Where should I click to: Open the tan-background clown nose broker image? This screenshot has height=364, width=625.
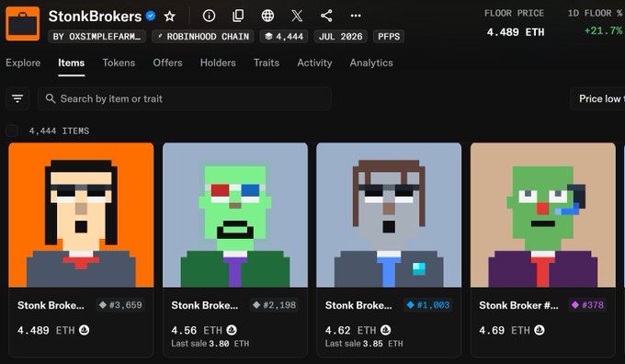pyautogui.click(x=543, y=215)
